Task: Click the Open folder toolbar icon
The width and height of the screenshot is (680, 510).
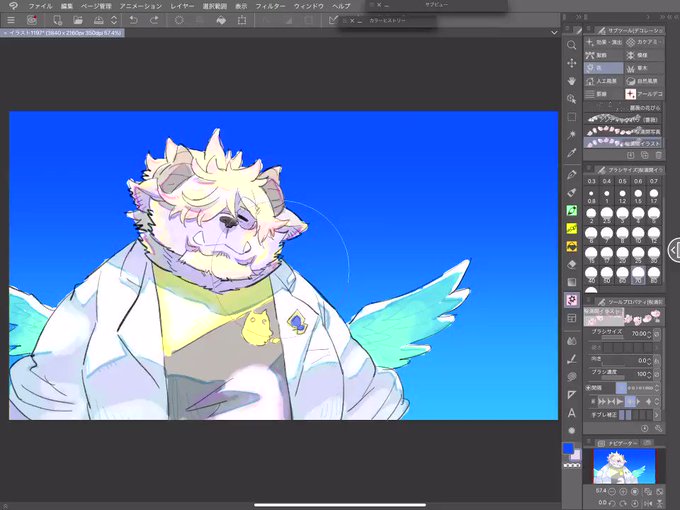Action: (78, 20)
